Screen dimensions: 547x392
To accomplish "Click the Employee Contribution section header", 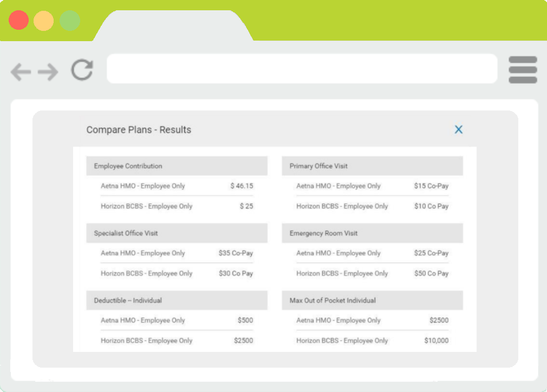I will click(x=177, y=166).
